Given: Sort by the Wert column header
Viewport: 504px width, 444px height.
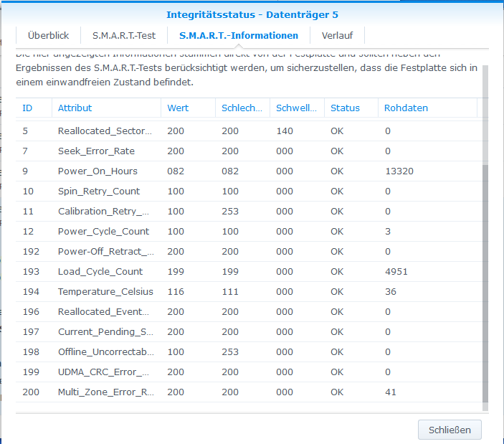Looking at the screenshot, I should (188, 108).
